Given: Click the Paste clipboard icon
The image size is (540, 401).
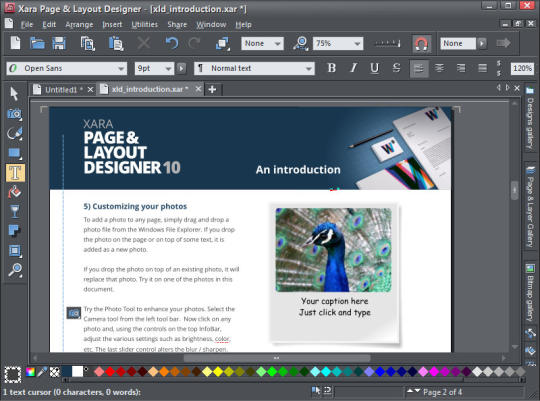Looking at the screenshot, I should tap(116, 44).
